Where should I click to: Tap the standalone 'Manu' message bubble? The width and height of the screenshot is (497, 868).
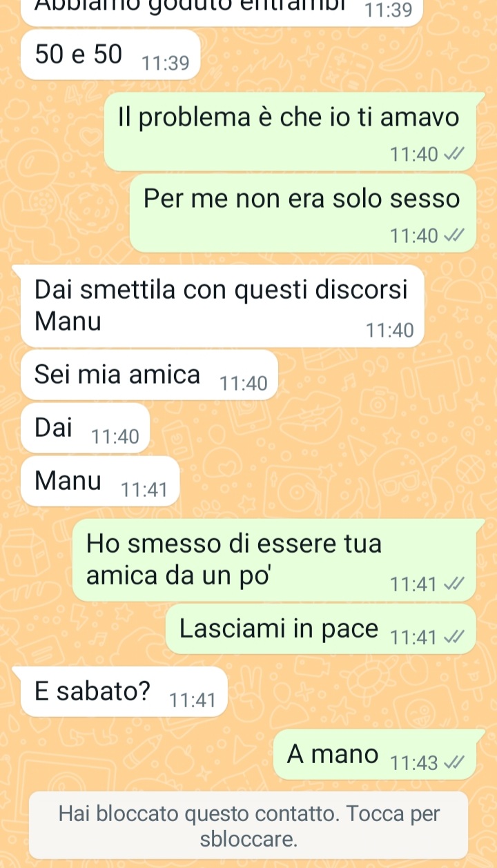click(x=100, y=482)
